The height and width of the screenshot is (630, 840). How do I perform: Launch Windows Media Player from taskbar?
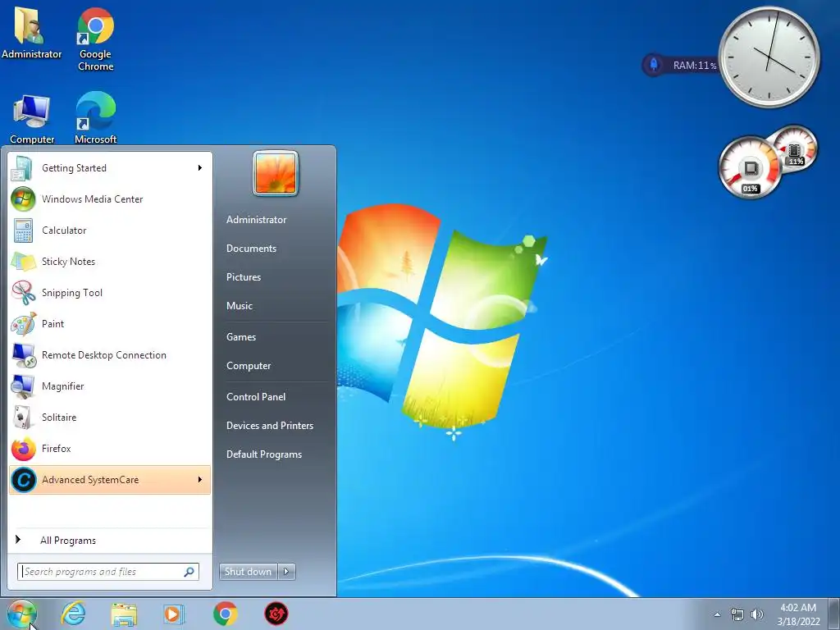click(x=174, y=614)
